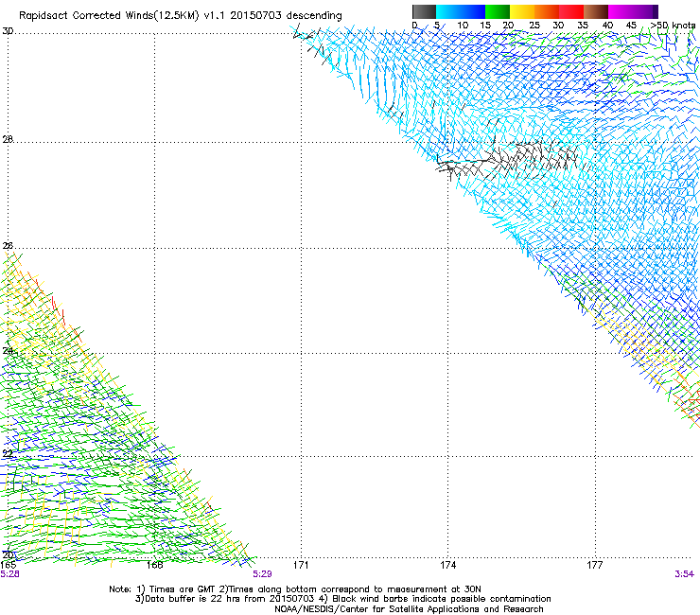This screenshot has width=700, height=615.
Task: Click the purple '5:29' swath time
Action: tap(262, 574)
